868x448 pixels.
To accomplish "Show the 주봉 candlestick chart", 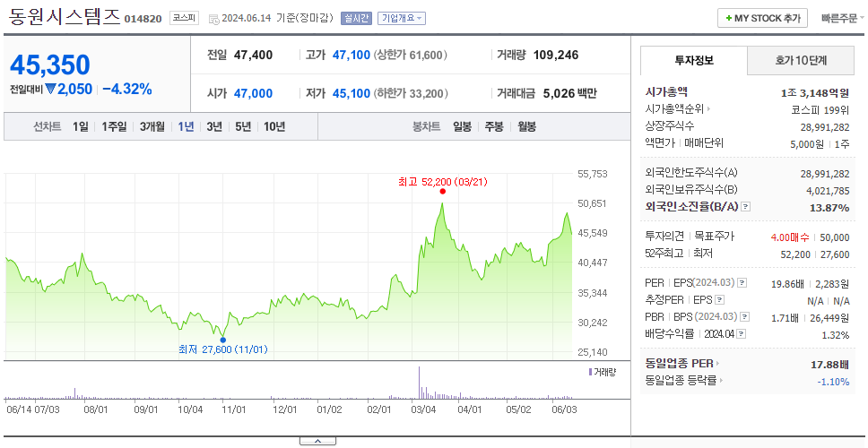I will [494, 126].
